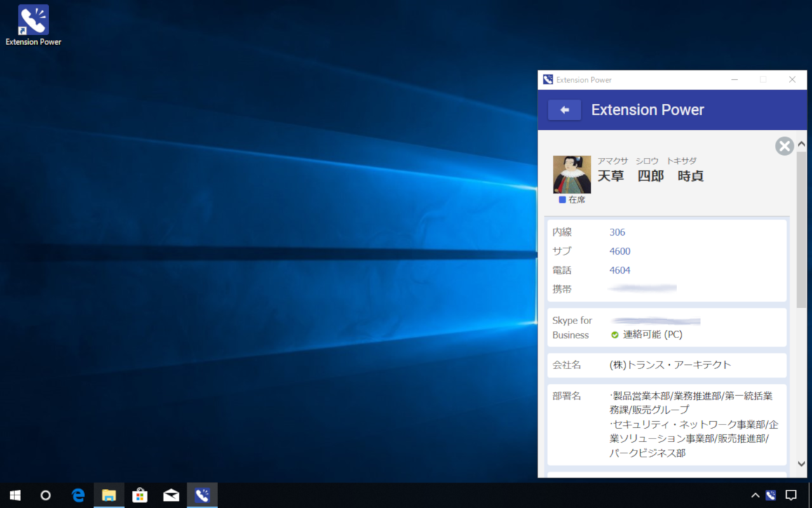The height and width of the screenshot is (508, 812).
Task: Open Extension Power from the taskbar
Action: click(x=202, y=495)
